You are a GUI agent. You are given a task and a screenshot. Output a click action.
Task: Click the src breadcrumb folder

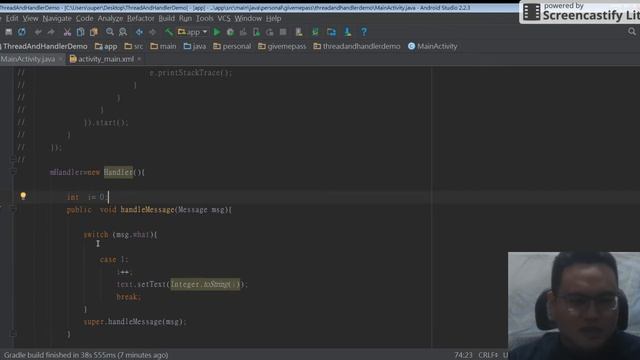tap(134, 46)
